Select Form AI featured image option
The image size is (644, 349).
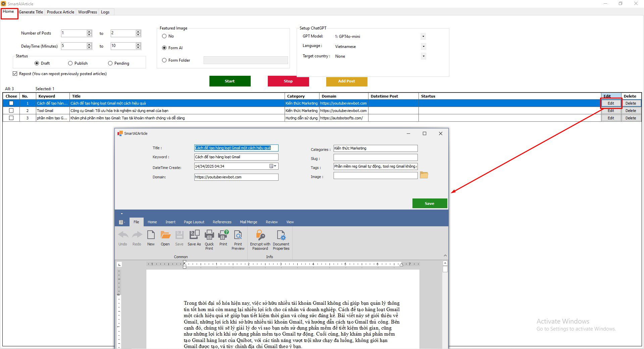(164, 48)
